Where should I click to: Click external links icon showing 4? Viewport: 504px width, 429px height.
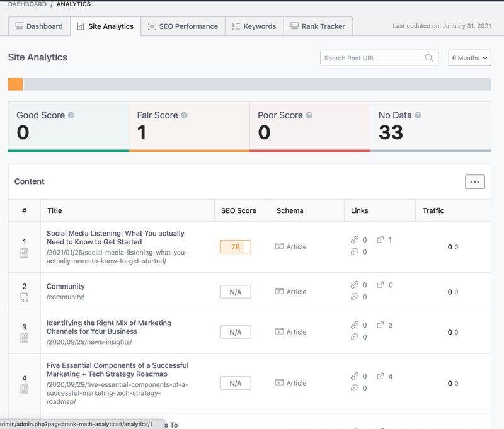point(381,376)
